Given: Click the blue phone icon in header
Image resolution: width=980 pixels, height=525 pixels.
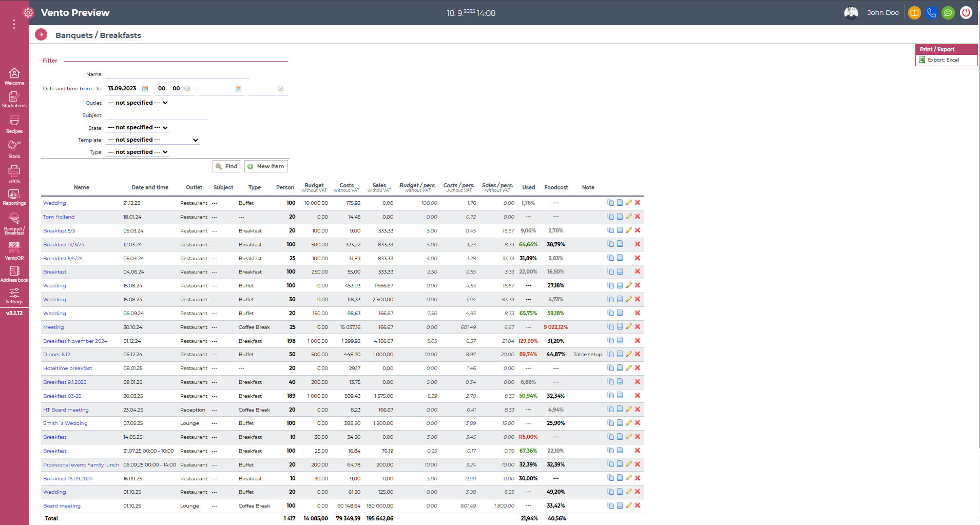Looking at the screenshot, I should point(931,13).
